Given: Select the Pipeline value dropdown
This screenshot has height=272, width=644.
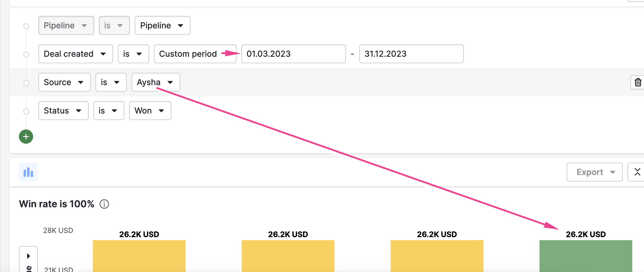Looking at the screenshot, I should 163,25.
